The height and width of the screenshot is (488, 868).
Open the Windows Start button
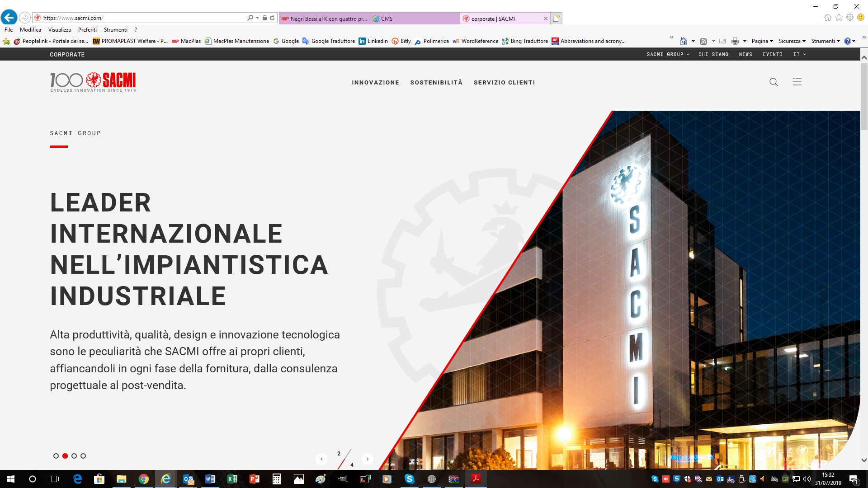[11, 479]
